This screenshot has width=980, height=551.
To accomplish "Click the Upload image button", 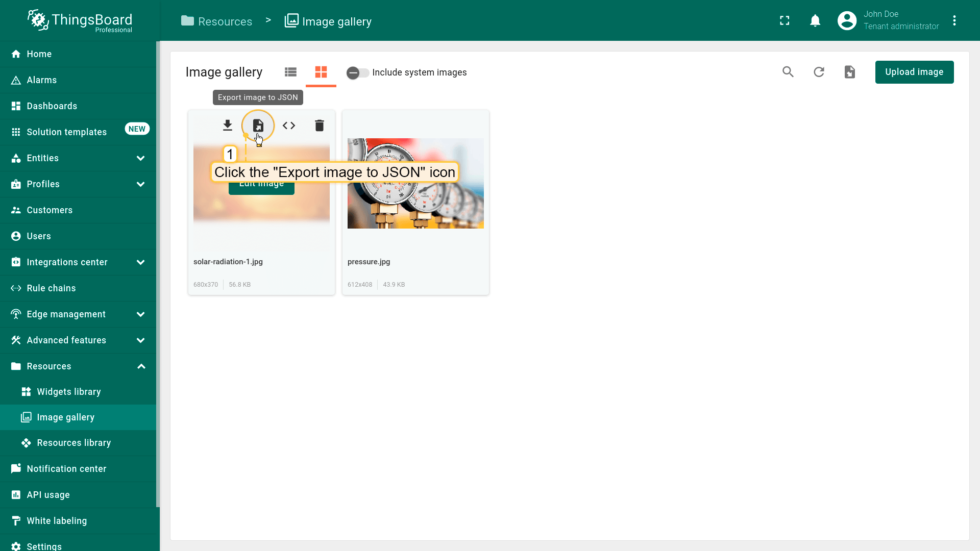I will coord(914,72).
